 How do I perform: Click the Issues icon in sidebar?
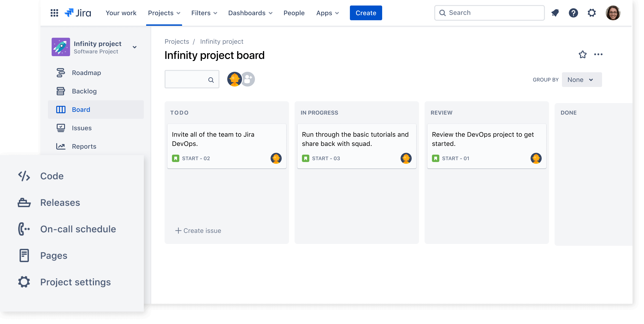tap(61, 128)
